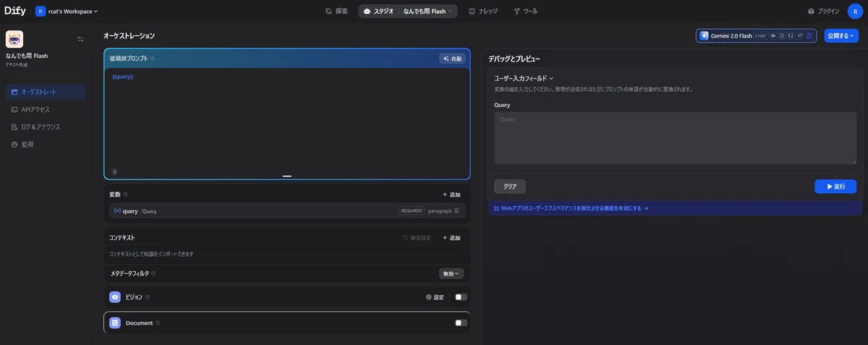Open the Gemini 2.0 Flash model selector
This screenshot has height=345, width=868.
[x=757, y=35]
